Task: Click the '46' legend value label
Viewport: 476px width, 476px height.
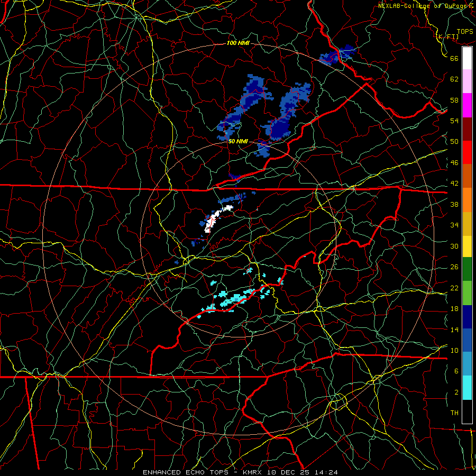Action: click(x=454, y=162)
